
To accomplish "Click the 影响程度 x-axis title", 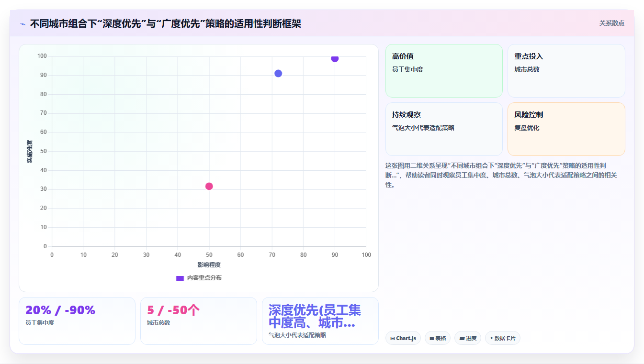I will [209, 265].
